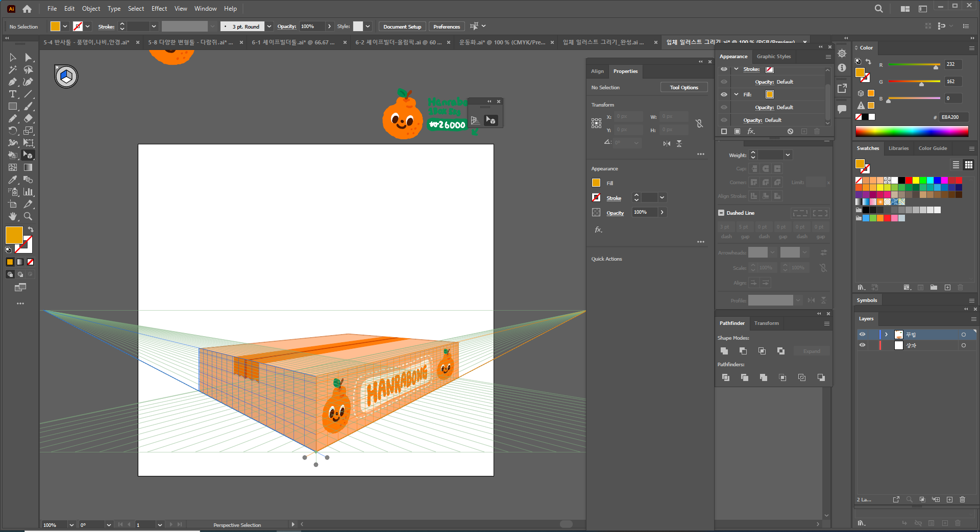This screenshot has height=532, width=980.
Task: Hide the 상자 layer
Action: click(862, 345)
